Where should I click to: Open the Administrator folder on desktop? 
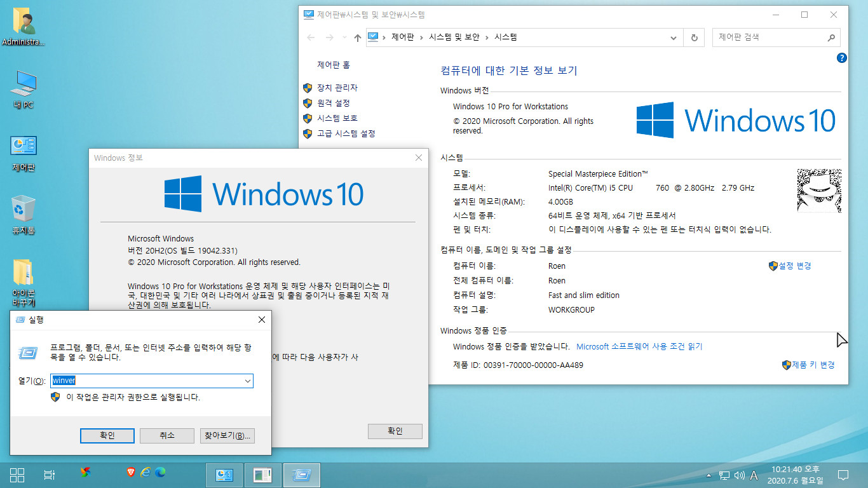click(24, 27)
